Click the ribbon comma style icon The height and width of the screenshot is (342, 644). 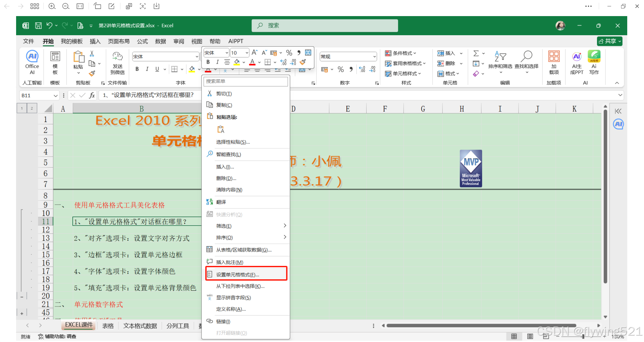pyautogui.click(x=351, y=69)
